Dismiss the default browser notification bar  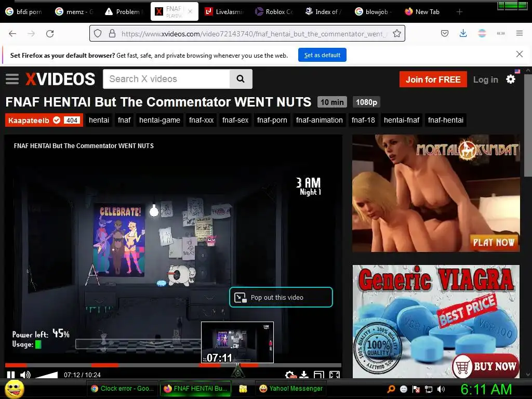pyautogui.click(x=519, y=54)
